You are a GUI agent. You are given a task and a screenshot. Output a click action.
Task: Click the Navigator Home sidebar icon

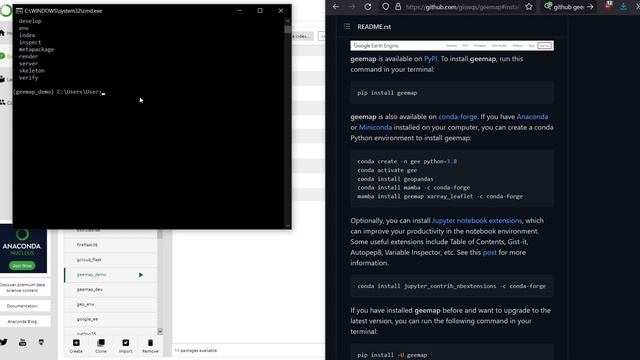click(2, 33)
